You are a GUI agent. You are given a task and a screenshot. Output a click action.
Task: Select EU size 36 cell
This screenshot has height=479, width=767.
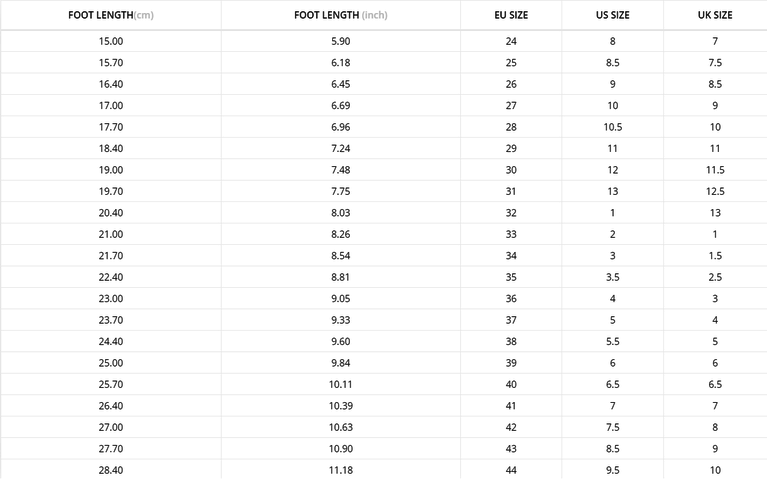point(511,298)
